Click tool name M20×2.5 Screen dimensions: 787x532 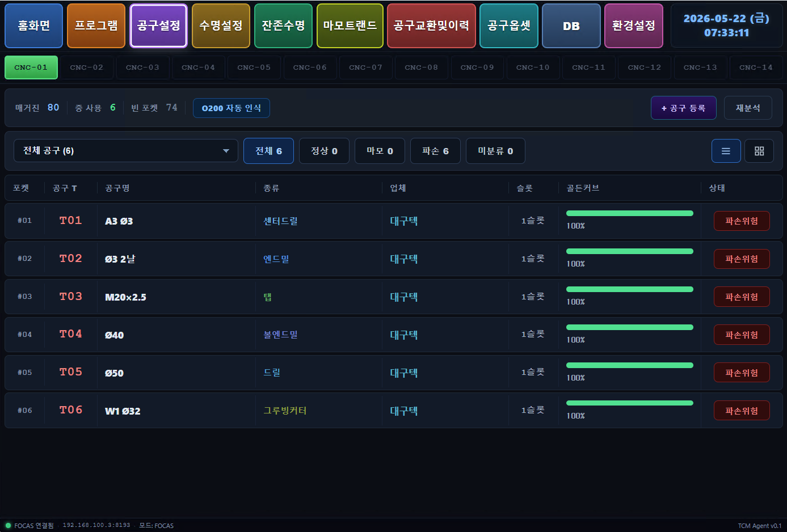pos(125,297)
